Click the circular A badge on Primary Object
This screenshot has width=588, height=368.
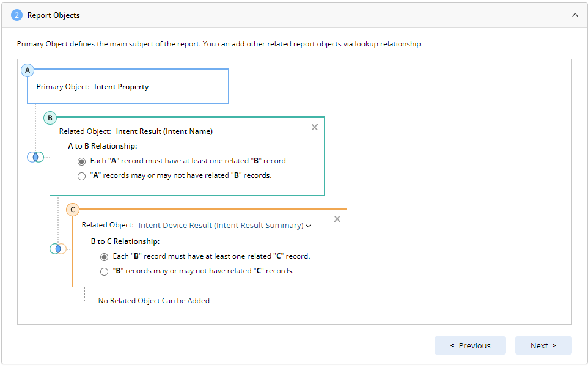[27, 70]
